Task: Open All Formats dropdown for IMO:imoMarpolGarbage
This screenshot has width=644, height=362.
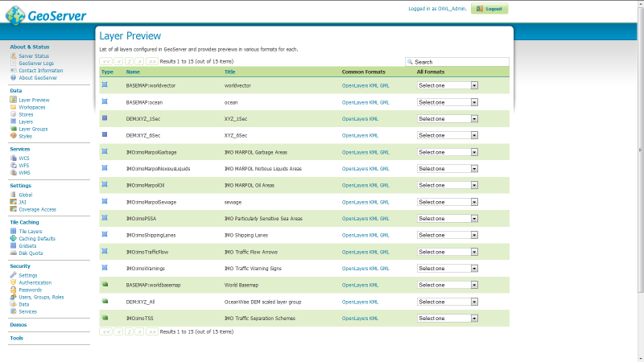Action: coord(448,152)
